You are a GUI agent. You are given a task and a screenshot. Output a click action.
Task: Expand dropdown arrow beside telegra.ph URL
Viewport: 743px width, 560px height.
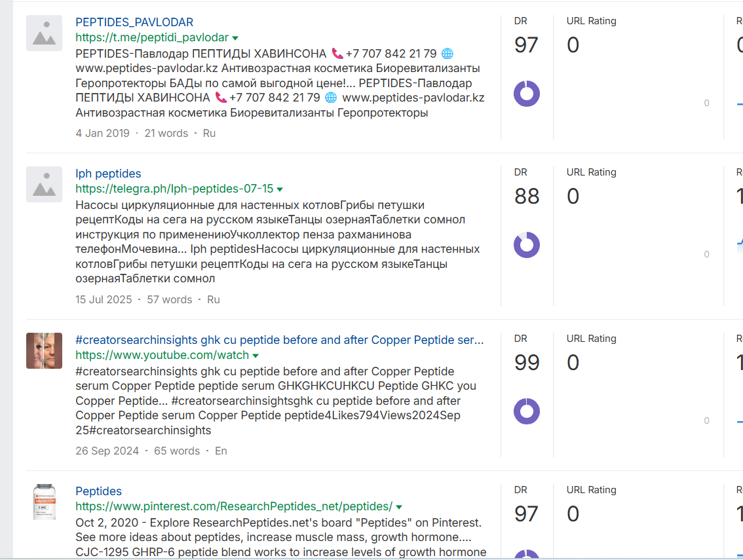[280, 189]
